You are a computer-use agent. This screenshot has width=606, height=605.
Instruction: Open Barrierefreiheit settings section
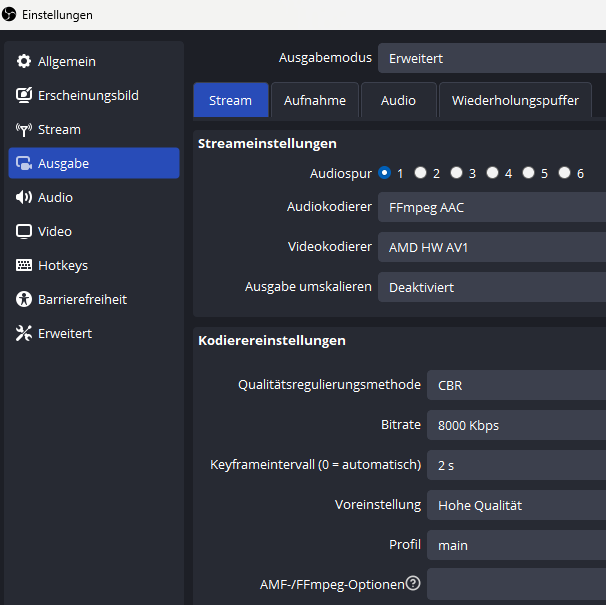tap(94, 299)
